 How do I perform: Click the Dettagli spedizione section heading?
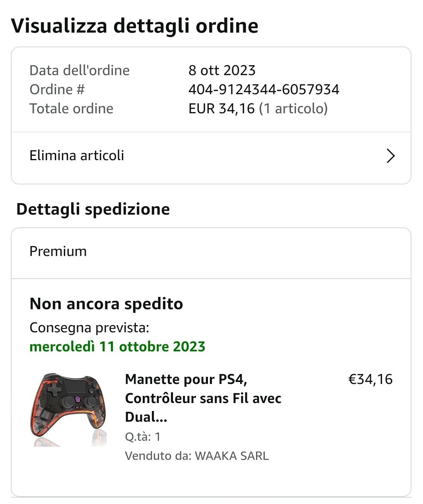pos(93,209)
